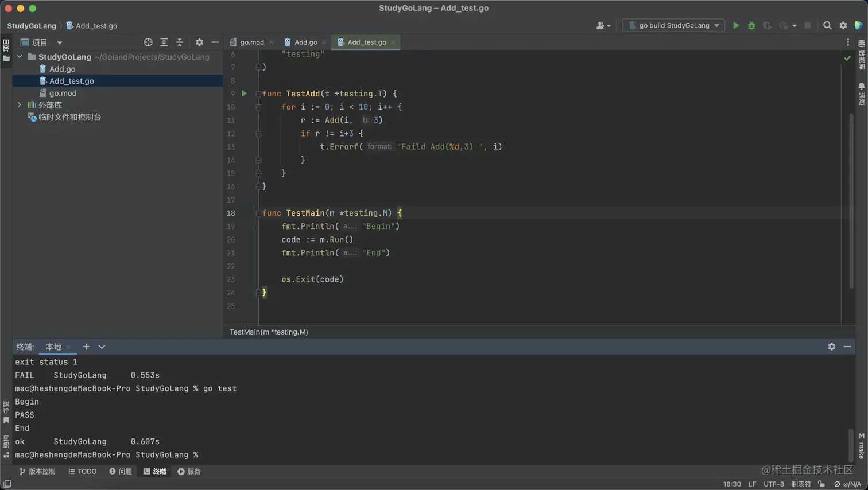This screenshot has width=868, height=490.
Task: Click the locate file target icon in project panel
Action: click(x=148, y=42)
